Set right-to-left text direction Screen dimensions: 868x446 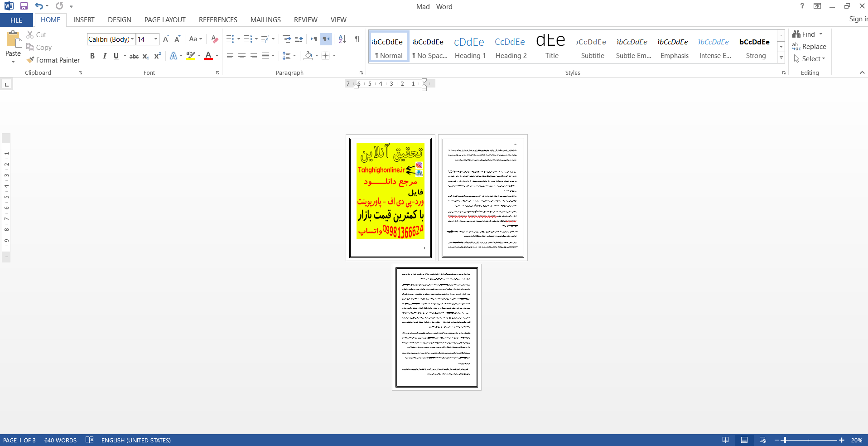click(326, 39)
